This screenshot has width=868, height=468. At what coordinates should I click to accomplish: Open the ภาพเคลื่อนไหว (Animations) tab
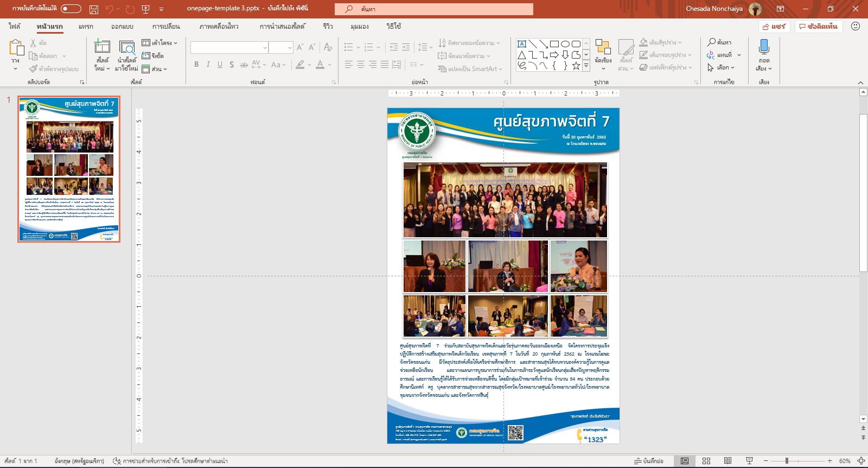(219, 26)
